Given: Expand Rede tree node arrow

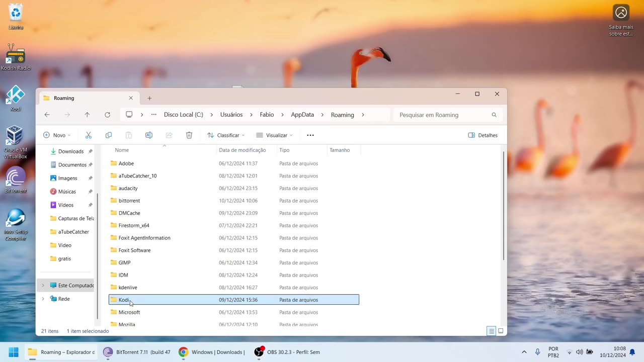Looking at the screenshot, I should point(43,299).
